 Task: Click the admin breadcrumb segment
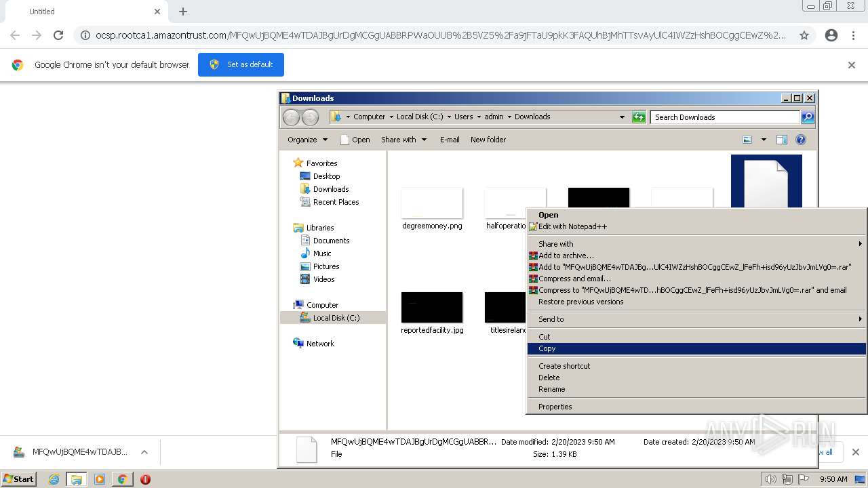coord(494,117)
